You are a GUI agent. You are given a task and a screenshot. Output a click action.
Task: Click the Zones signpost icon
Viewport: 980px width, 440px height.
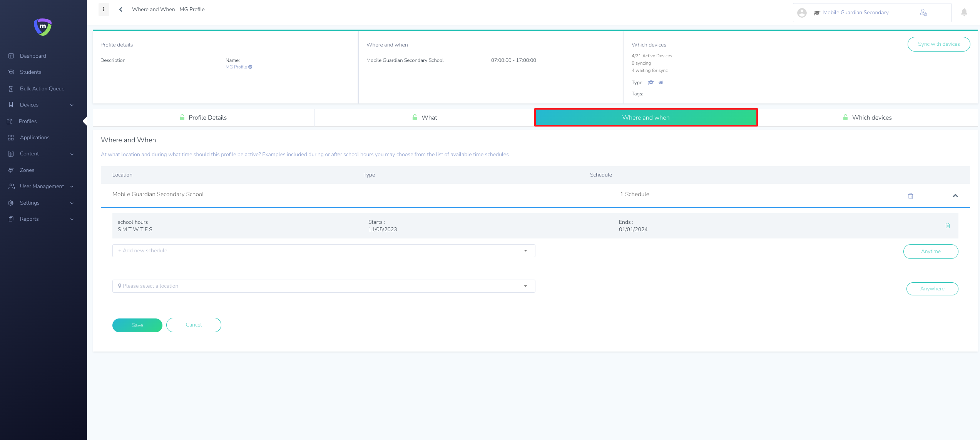point(11,170)
